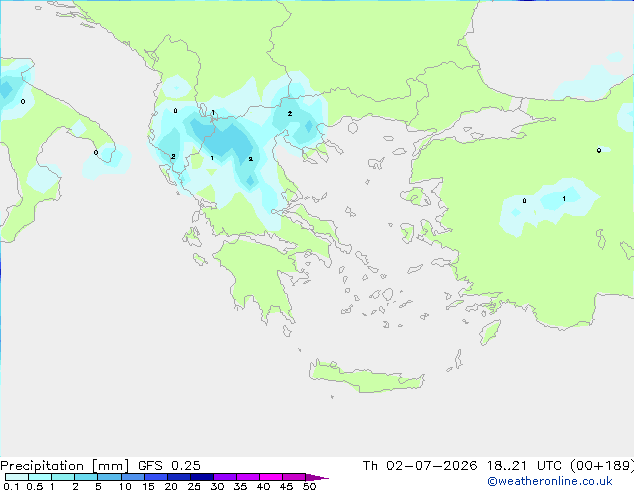Click the "0.5" legend scale label
The width and height of the screenshot is (634, 490).
pyautogui.click(x=35, y=486)
